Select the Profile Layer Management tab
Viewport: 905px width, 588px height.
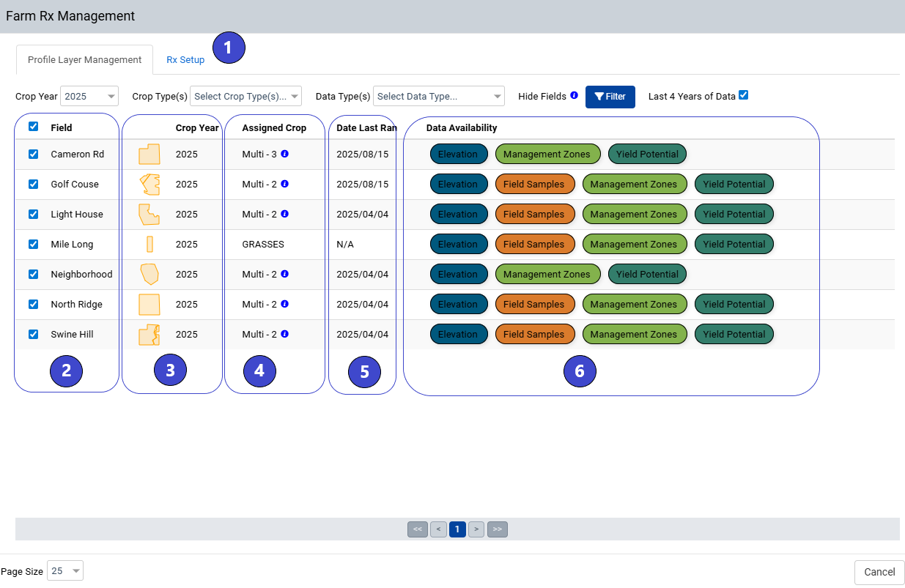point(84,60)
